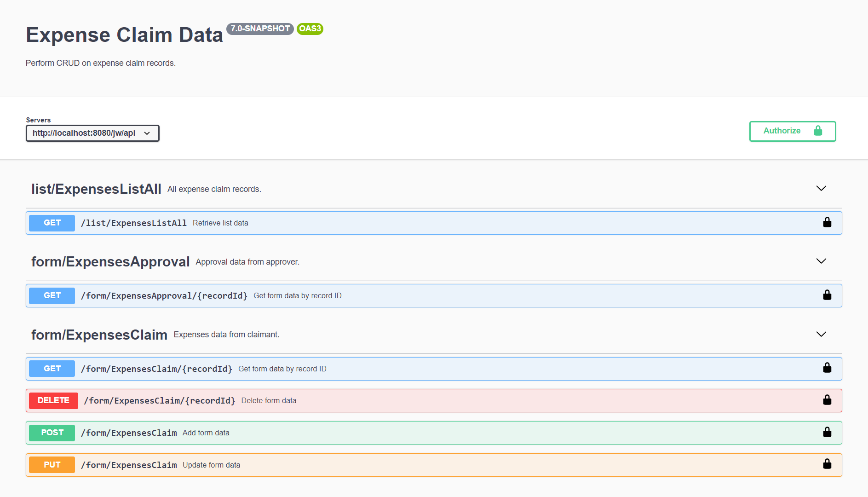
Task: Expand the POST /form/ExpensesClaim operation
Action: [129, 433]
